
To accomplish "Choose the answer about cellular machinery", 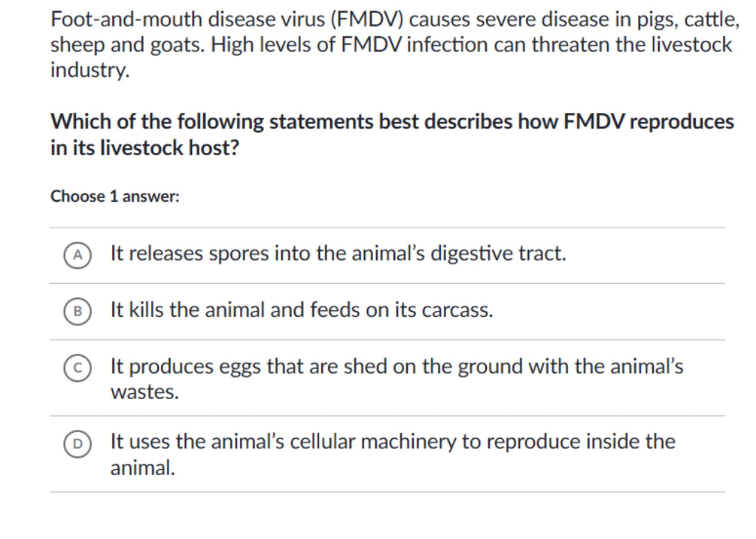I will coord(392,442).
